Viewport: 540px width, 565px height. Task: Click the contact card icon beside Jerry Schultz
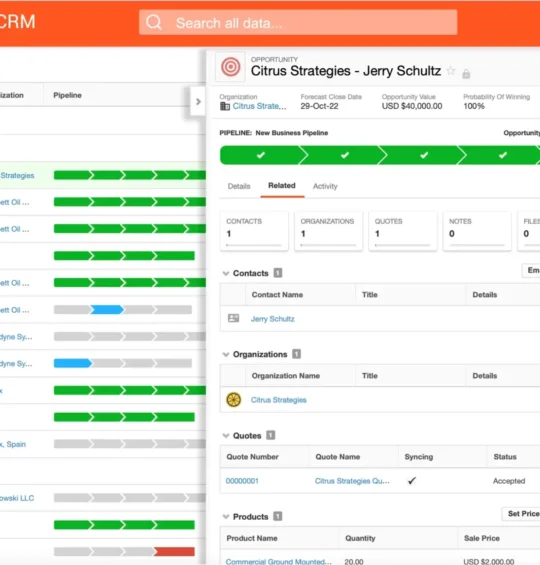coord(233,318)
